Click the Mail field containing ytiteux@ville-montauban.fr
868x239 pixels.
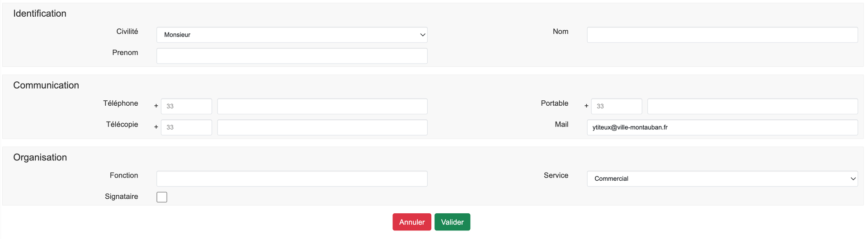coord(722,127)
